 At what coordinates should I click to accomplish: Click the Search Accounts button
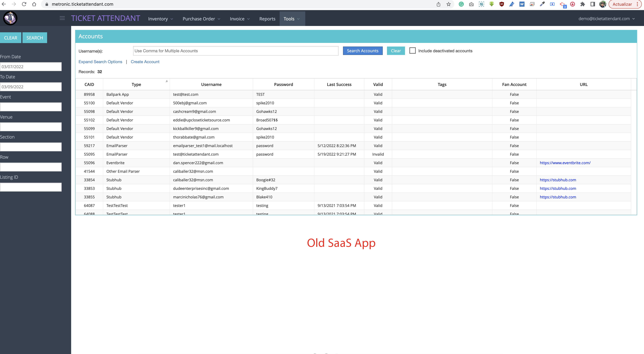(x=362, y=51)
